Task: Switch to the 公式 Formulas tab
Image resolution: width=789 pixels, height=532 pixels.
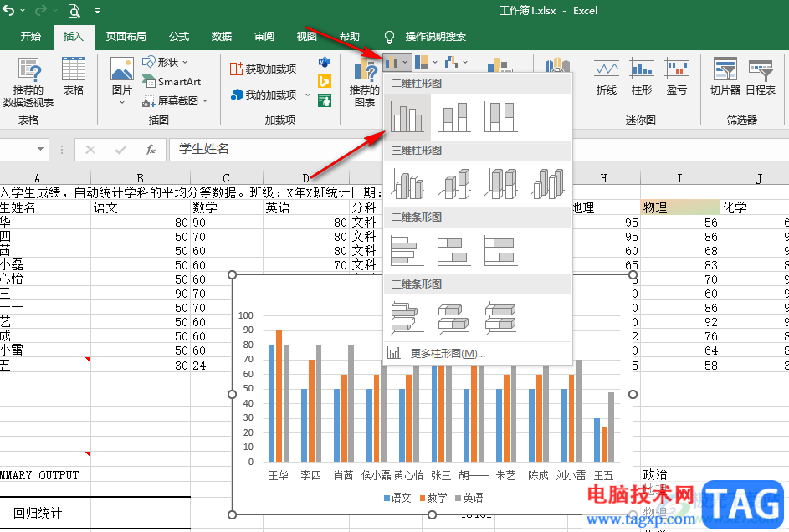Action: click(x=178, y=37)
